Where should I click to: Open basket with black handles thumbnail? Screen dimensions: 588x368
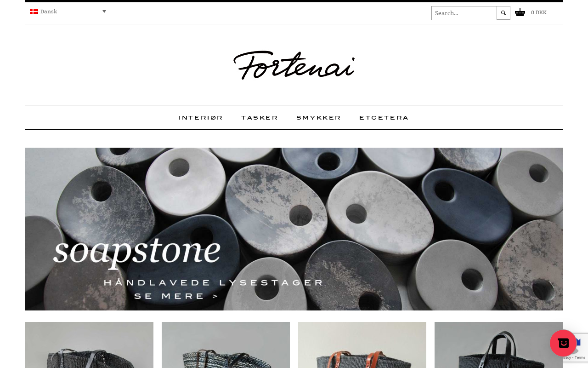click(x=498, y=345)
